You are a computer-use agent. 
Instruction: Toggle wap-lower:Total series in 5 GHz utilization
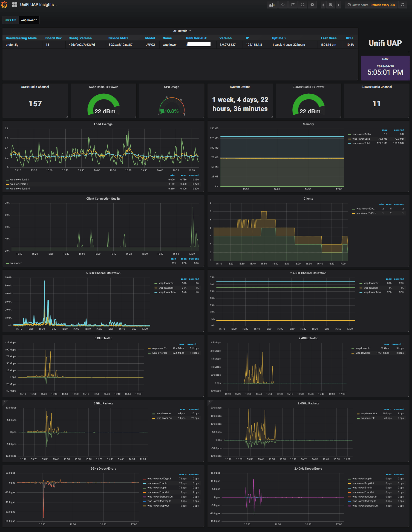coord(167,292)
